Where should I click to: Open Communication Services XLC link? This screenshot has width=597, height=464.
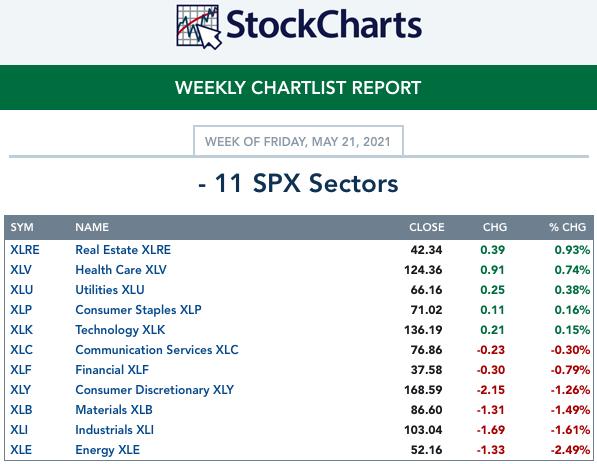[157, 350]
